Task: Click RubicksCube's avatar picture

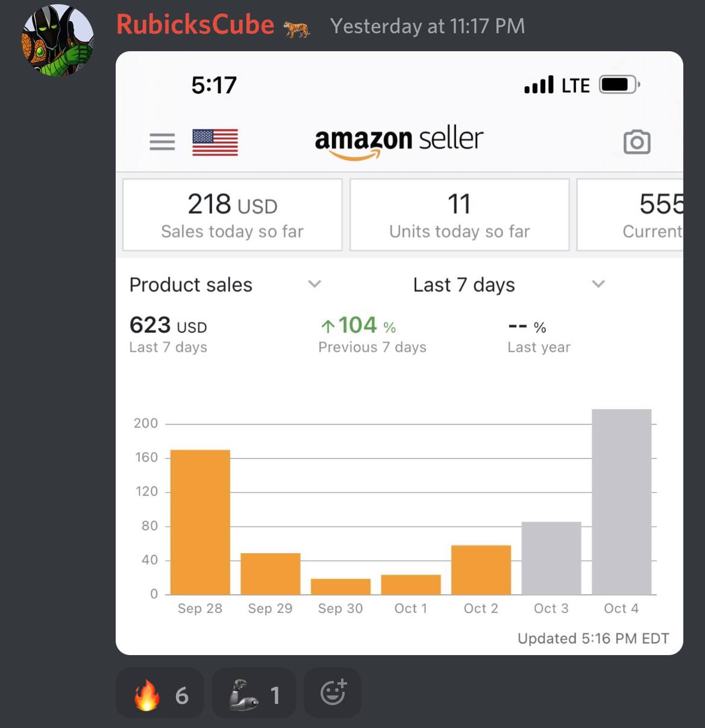Action: [x=58, y=40]
